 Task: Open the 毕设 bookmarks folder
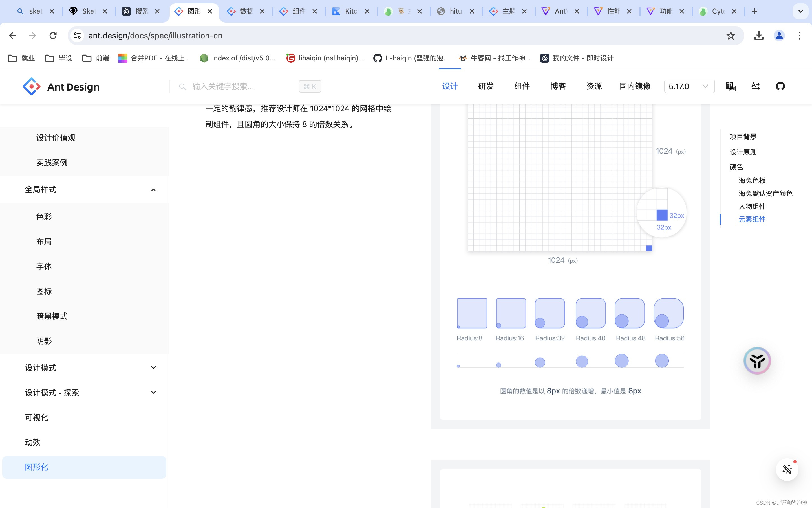[x=59, y=58]
